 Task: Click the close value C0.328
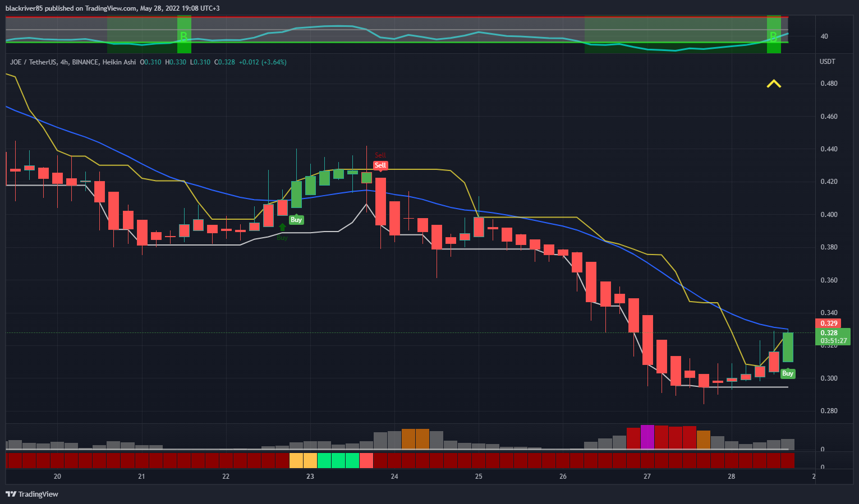pos(224,62)
